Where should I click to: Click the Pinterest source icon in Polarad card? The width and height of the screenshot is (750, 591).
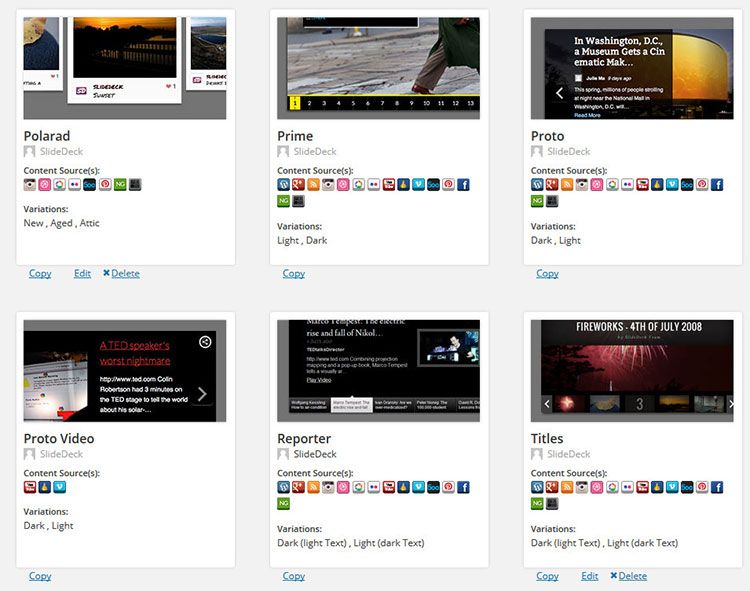(x=105, y=185)
